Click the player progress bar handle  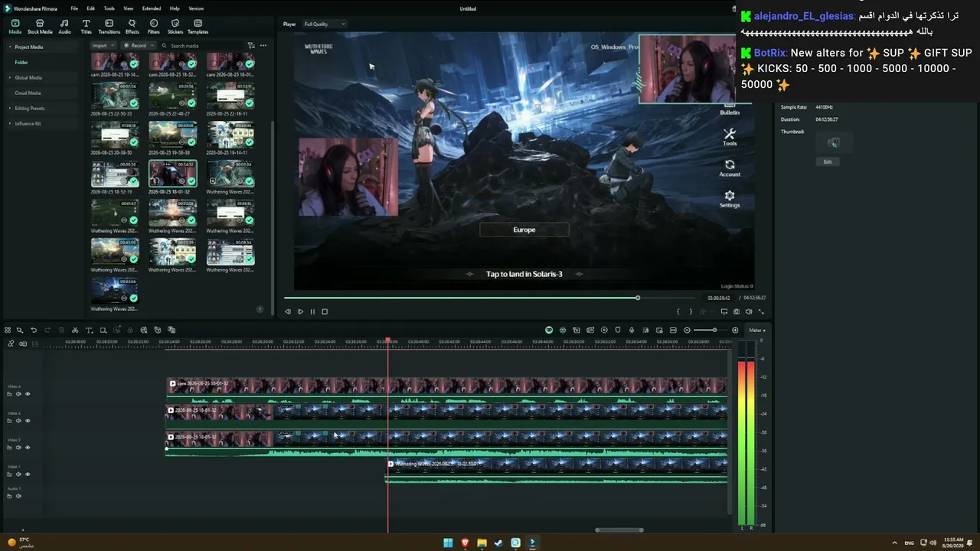pos(637,298)
